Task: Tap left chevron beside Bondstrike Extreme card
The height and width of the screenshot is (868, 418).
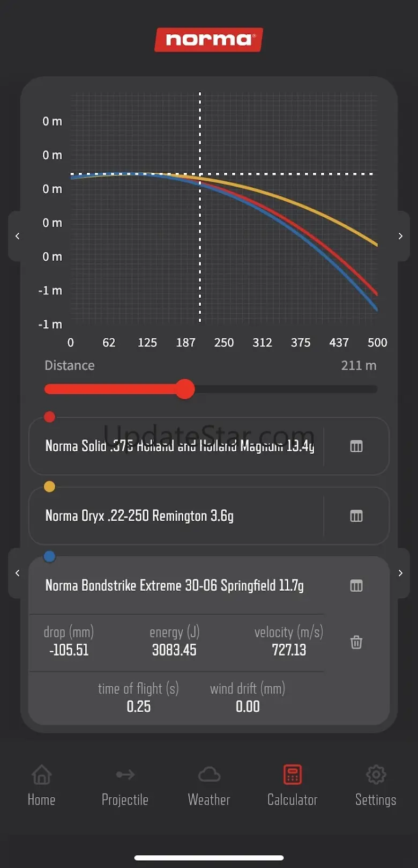Action: tap(18, 573)
